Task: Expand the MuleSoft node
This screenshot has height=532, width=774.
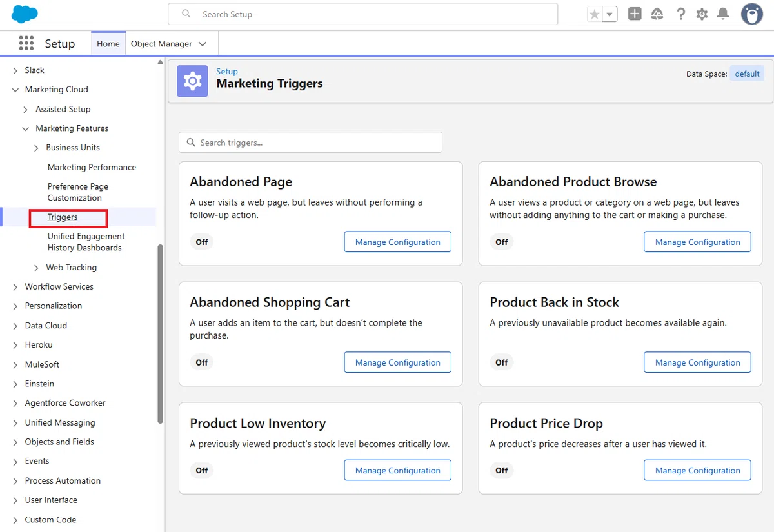Action: pos(15,364)
